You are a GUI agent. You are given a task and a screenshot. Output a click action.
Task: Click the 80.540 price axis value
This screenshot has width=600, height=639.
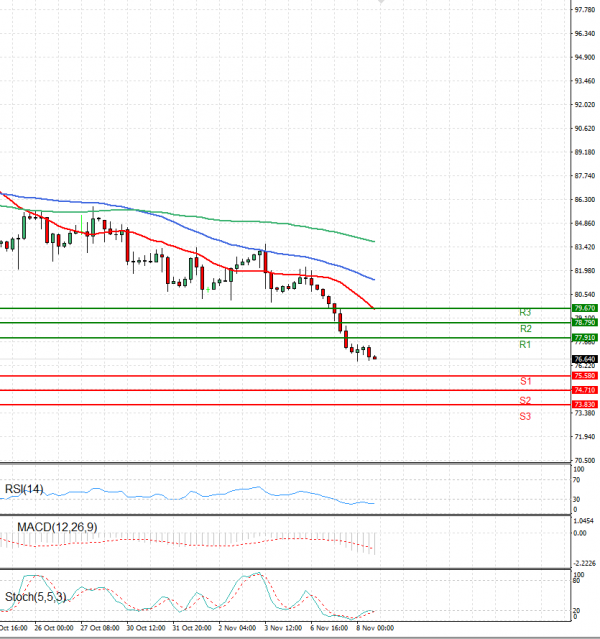pos(585,294)
